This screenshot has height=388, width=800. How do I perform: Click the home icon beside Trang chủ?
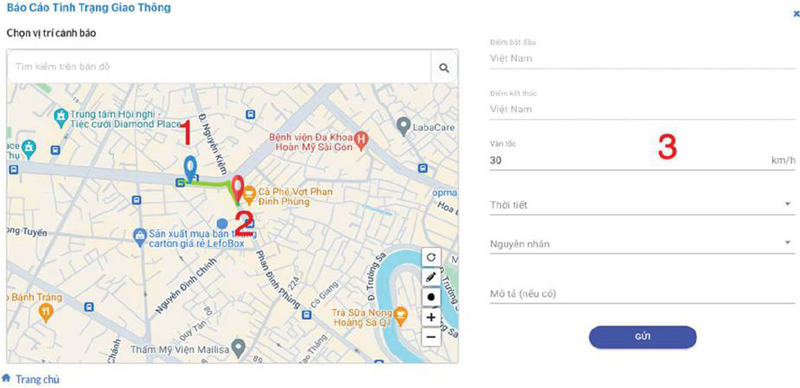point(6,378)
